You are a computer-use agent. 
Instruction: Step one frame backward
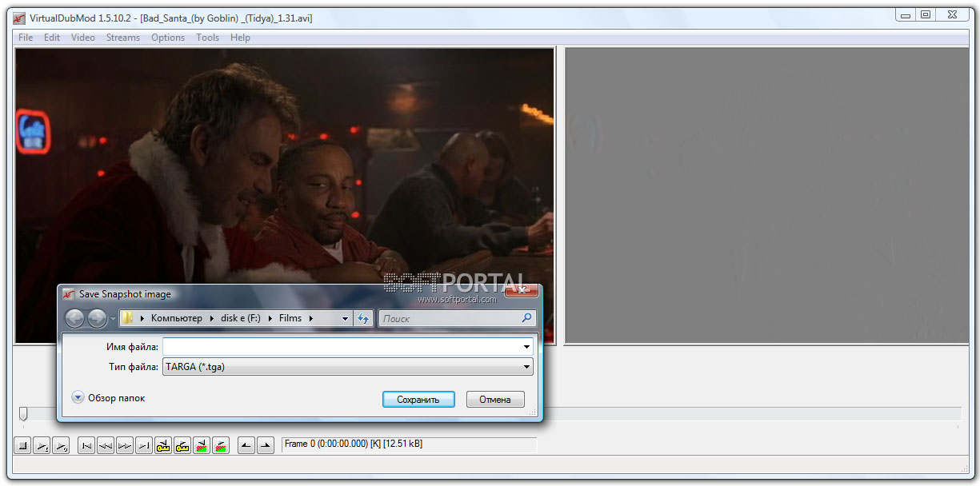pyautogui.click(x=106, y=446)
